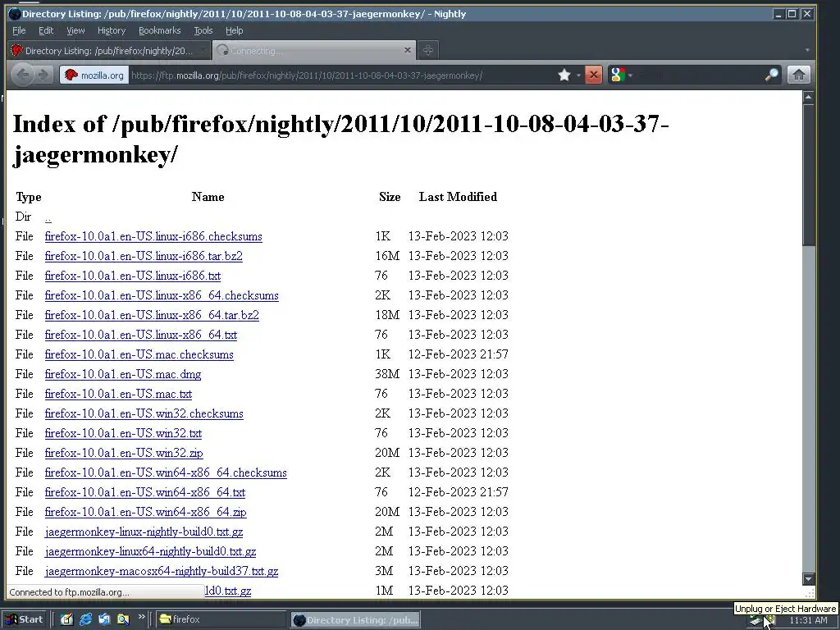
Task: Download firefox-10.0a1.en-US.mac.dmg
Action: (x=123, y=374)
